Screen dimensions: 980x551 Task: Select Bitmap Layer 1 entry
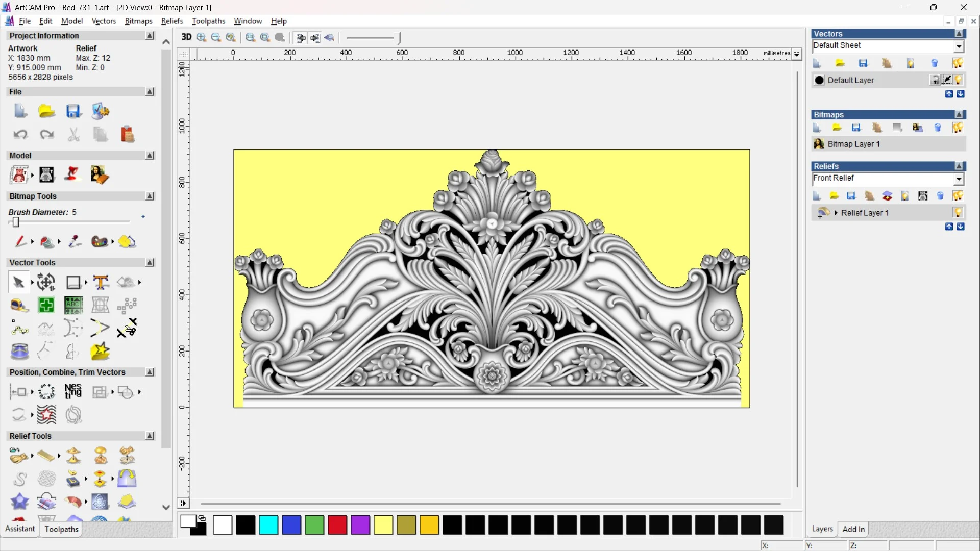[x=853, y=144]
